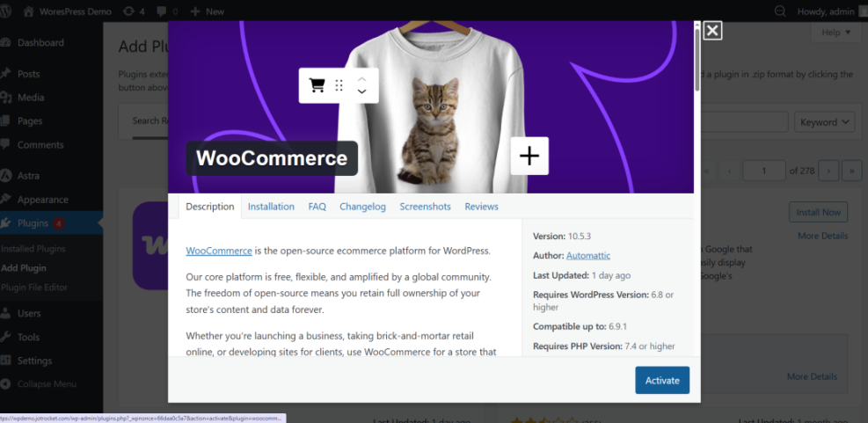Open the Howdy, admin account menu
Image resolution: width=868 pixels, height=423 pixels.
click(831, 11)
